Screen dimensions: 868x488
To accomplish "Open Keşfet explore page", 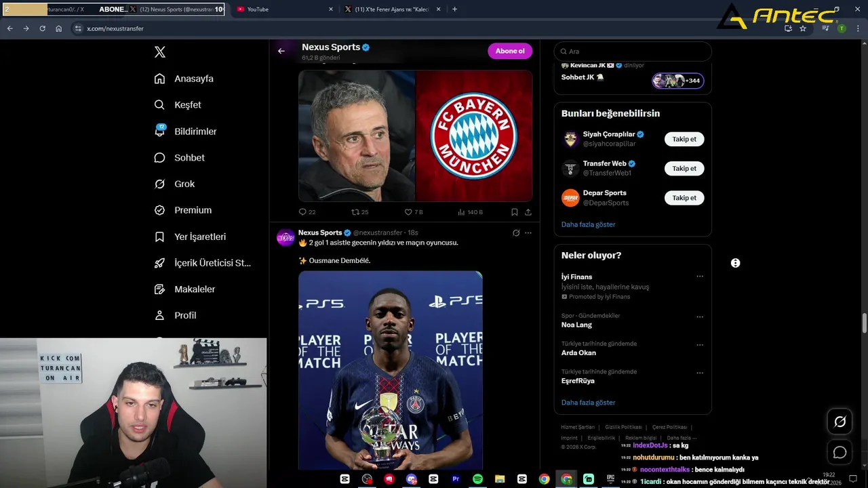I will tap(178, 105).
